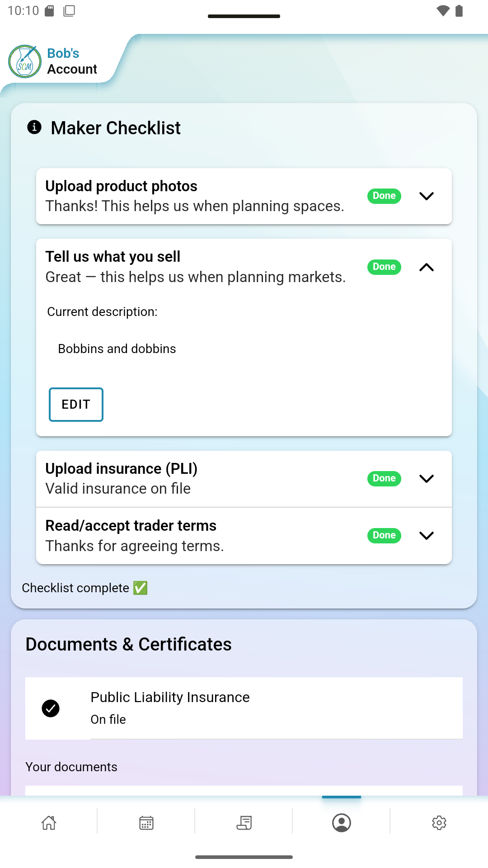Tap the Bobbins and dobbins description text
The image size is (488, 868).
(117, 349)
